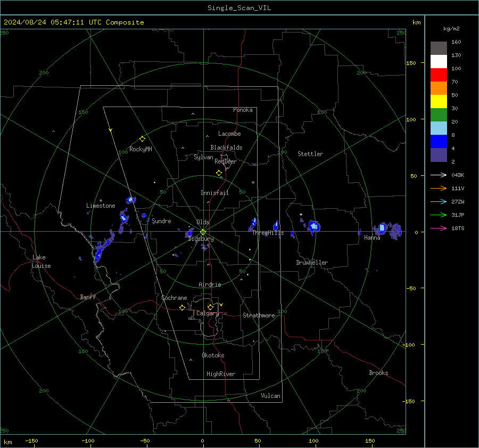Pick the light-blue 8-20 legend color block
The width and height of the screenshot is (479, 448).
tap(439, 128)
